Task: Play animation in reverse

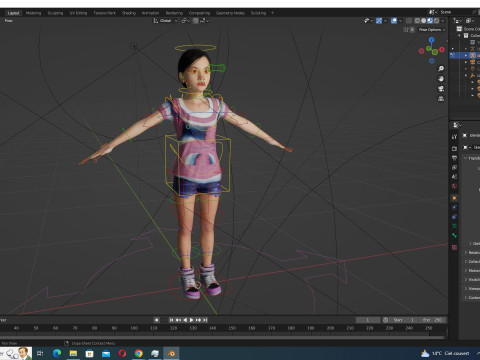Action: point(185,320)
